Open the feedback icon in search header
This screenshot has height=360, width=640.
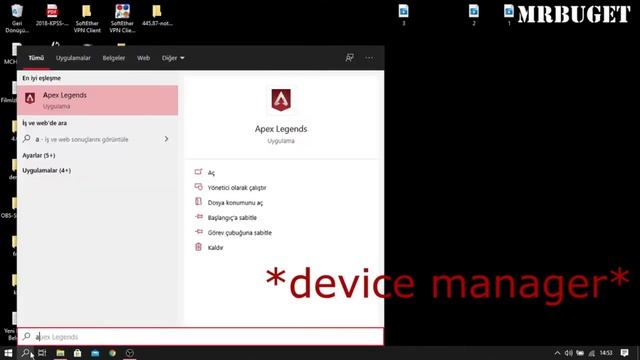click(349, 58)
